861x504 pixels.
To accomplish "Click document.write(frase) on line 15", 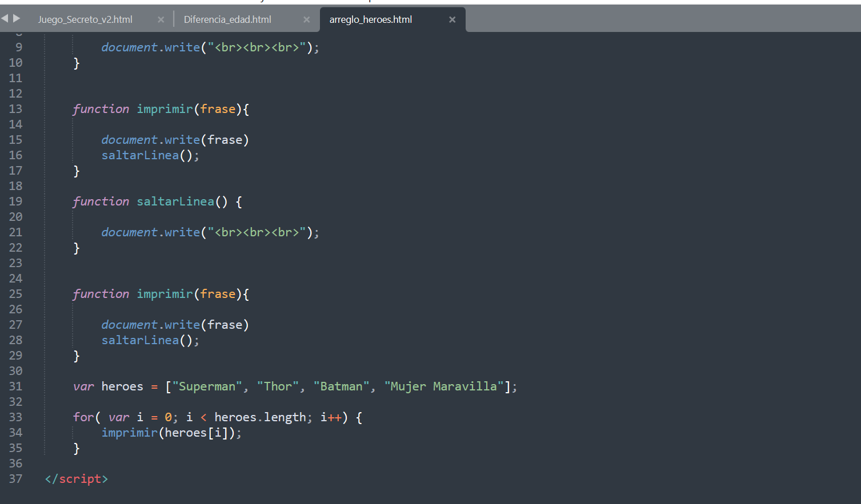I will (175, 140).
